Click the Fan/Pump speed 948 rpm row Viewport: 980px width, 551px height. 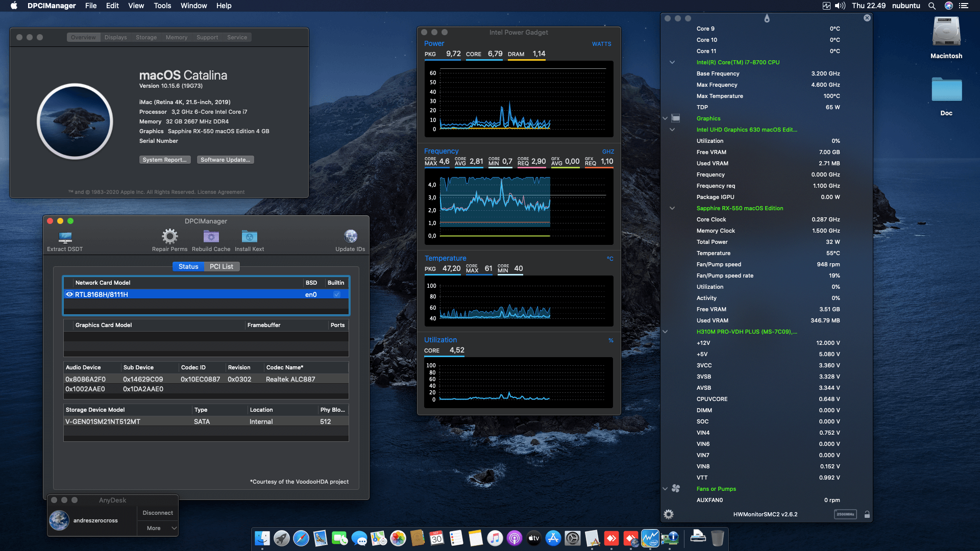(768, 264)
